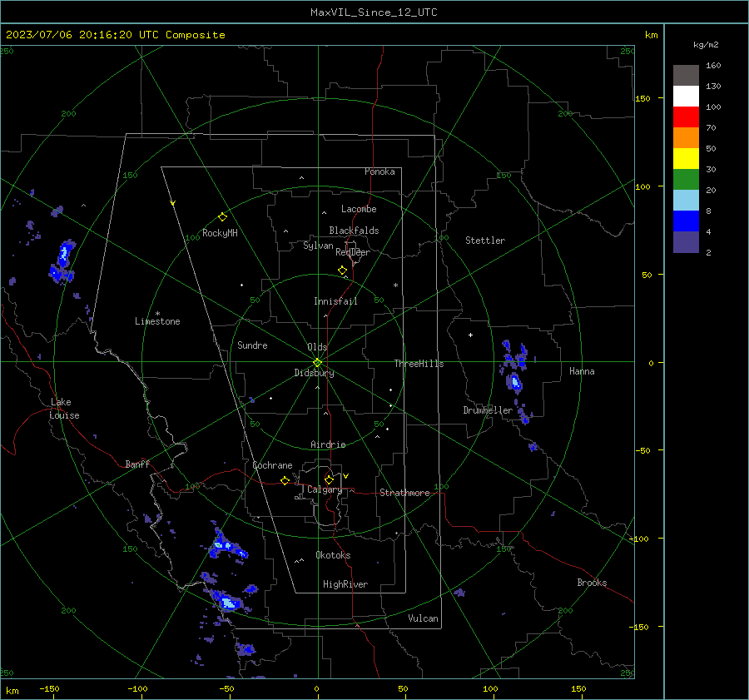Select the blue 4-8 legend swatch
This screenshot has width=749, height=700.
(686, 221)
